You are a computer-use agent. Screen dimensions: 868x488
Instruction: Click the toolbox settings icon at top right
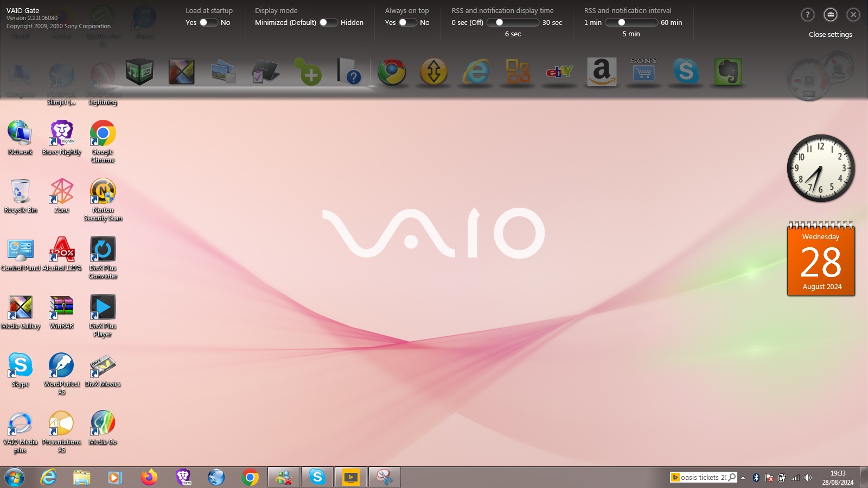(x=831, y=15)
